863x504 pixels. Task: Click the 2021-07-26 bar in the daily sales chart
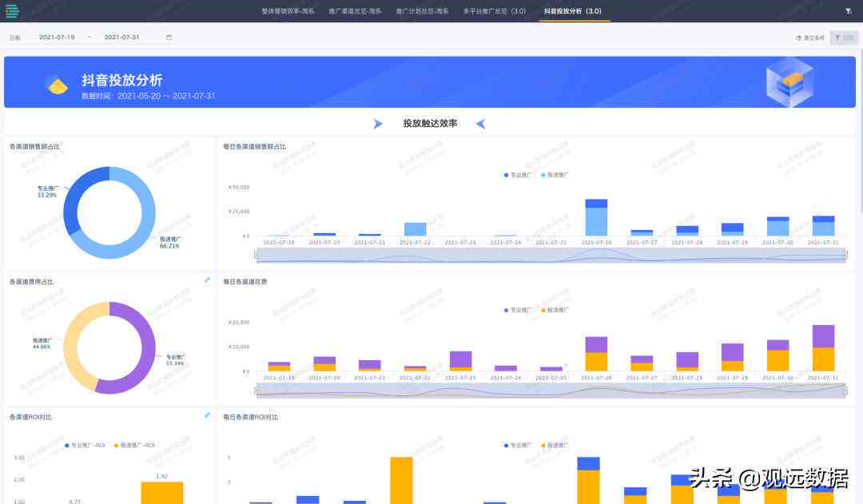point(596,217)
